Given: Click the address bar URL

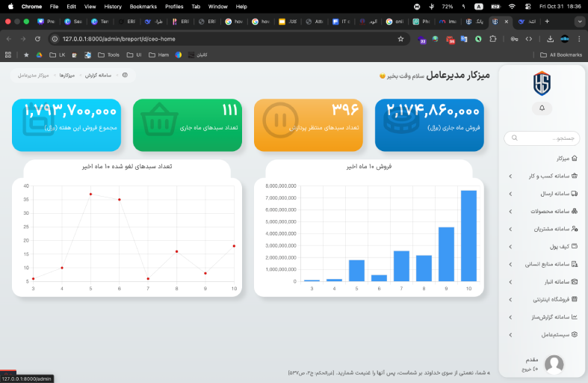Looking at the screenshot, I should point(119,39).
